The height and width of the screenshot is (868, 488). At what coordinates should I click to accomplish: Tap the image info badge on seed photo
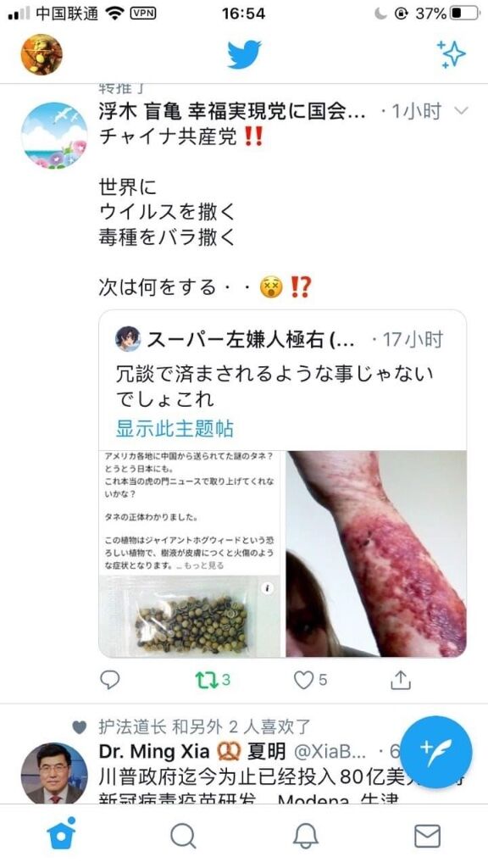pyautogui.click(x=267, y=588)
